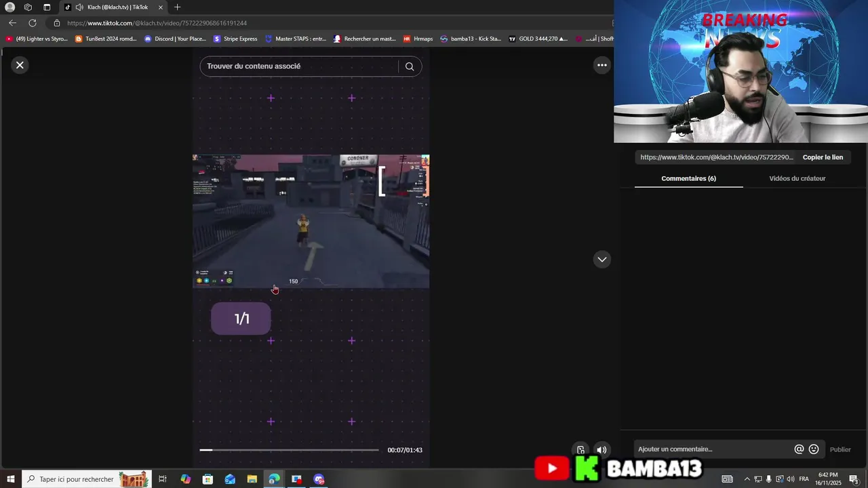Open the system volume tray icon

coord(791,479)
